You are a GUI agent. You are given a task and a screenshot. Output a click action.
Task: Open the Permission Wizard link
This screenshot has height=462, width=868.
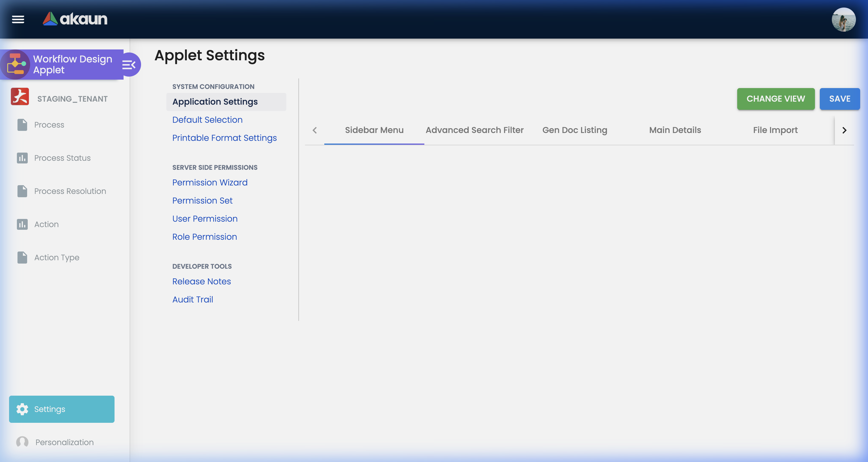coord(209,182)
